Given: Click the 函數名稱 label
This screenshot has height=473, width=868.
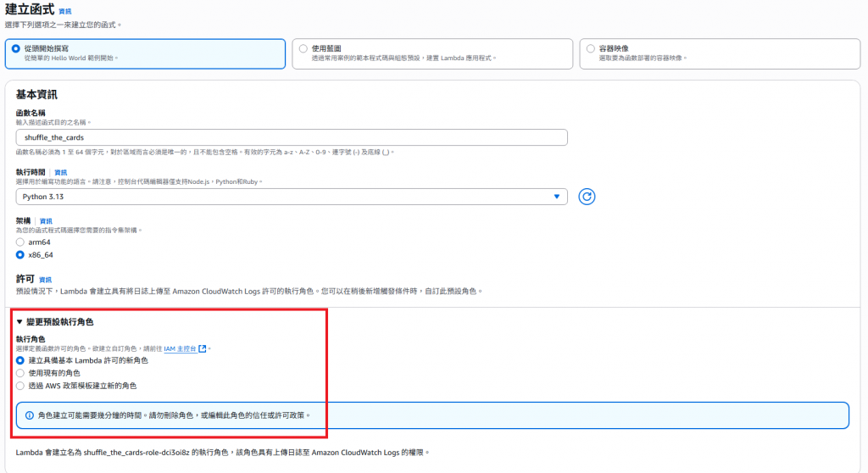Looking at the screenshot, I should 31,113.
